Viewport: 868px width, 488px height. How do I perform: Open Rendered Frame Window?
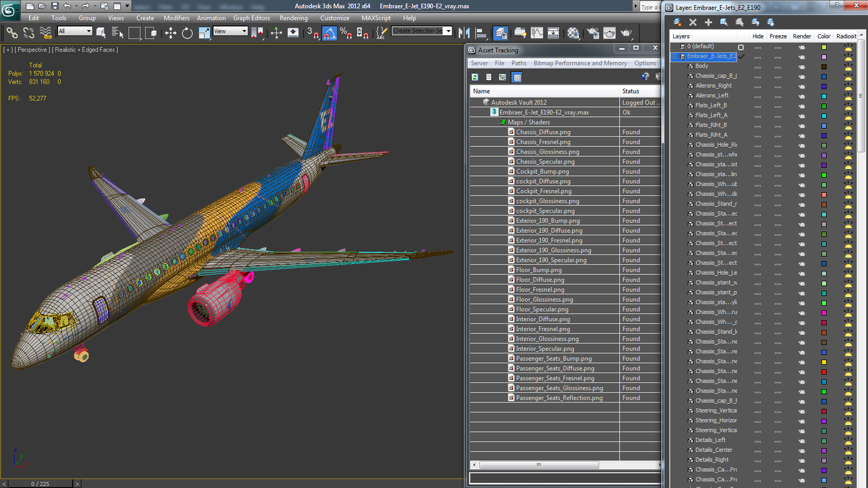[x=609, y=33]
